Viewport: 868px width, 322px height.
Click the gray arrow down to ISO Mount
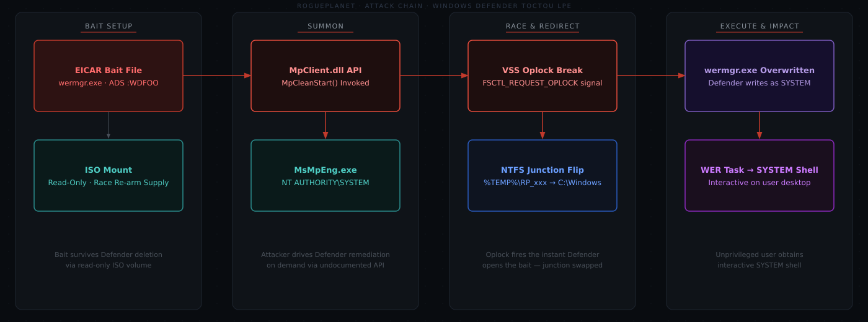click(108, 125)
